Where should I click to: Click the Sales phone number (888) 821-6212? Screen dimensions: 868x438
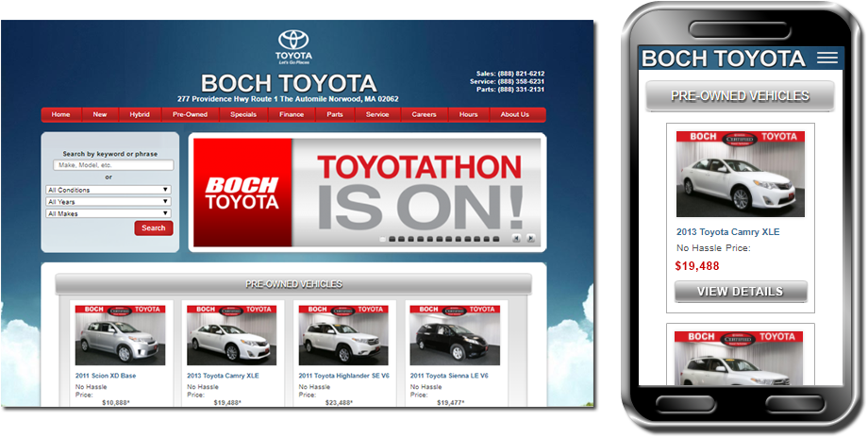(521, 73)
